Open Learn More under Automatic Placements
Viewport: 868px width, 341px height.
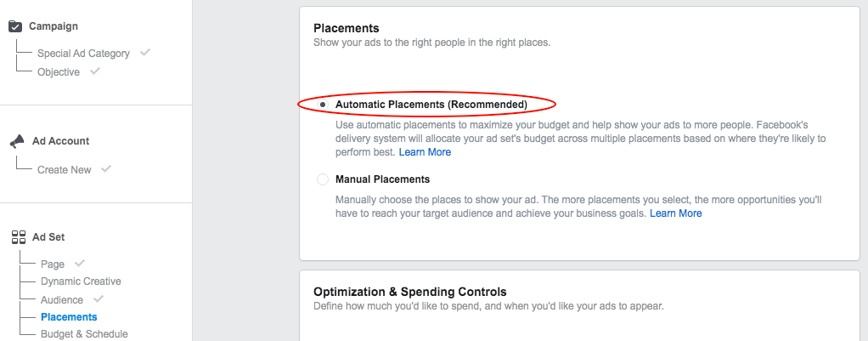425,152
